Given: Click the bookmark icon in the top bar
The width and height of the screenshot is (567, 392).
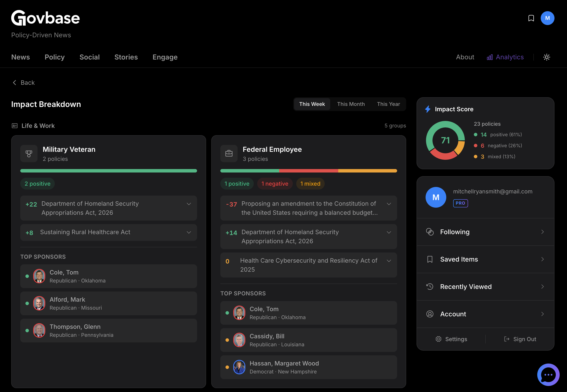Looking at the screenshot, I should pyautogui.click(x=531, y=18).
